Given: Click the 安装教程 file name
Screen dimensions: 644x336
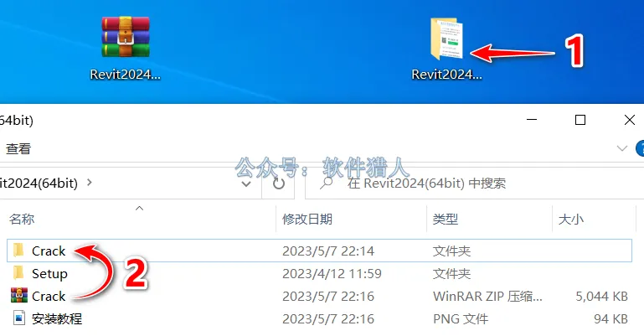Looking at the screenshot, I should [57, 318].
